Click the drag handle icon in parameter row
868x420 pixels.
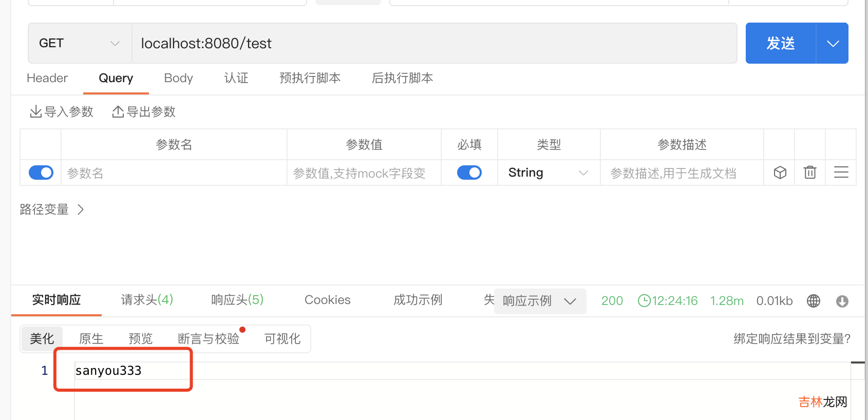[841, 173]
